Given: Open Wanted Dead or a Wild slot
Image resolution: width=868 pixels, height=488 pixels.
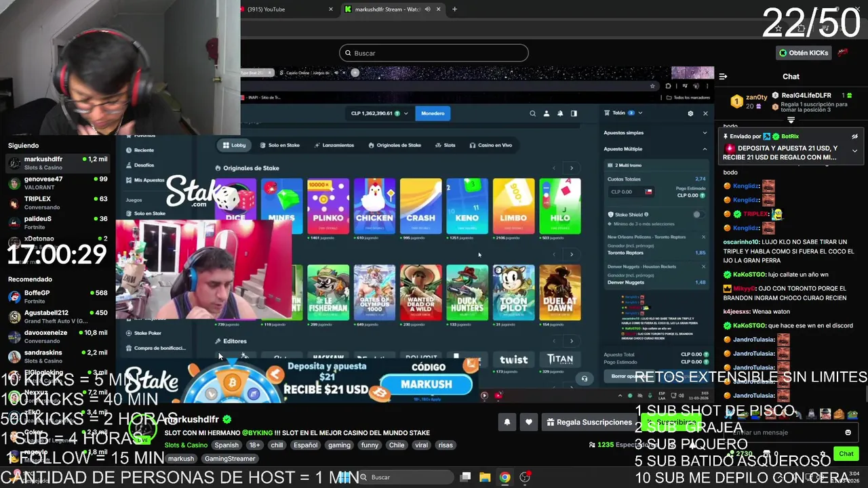Looking at the screenshot, I should tap(420, 292).
